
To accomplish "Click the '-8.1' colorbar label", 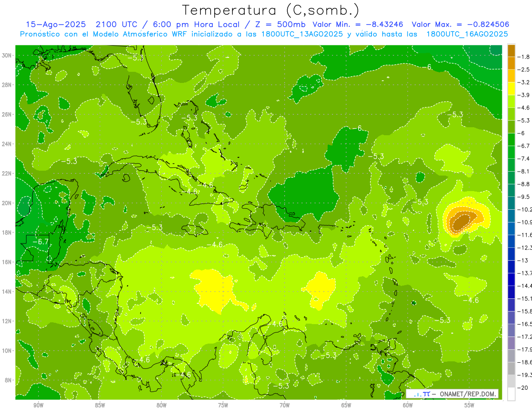I will [524, 171].
